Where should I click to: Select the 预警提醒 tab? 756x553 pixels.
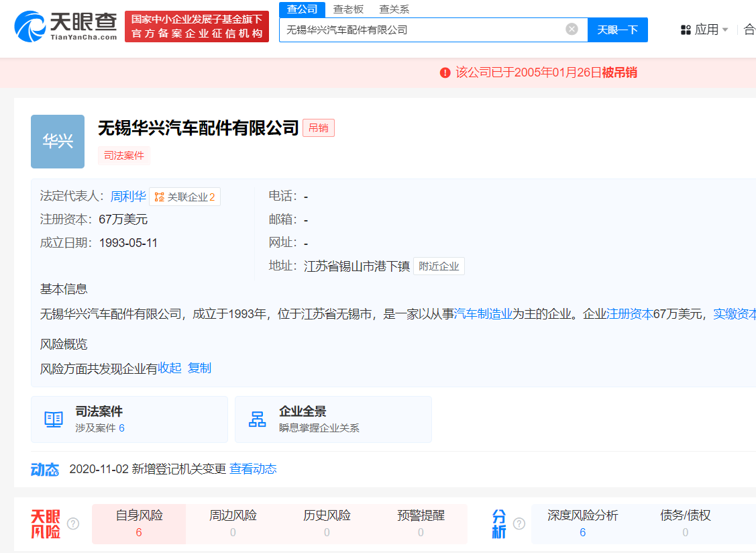[x=421, y=524]
